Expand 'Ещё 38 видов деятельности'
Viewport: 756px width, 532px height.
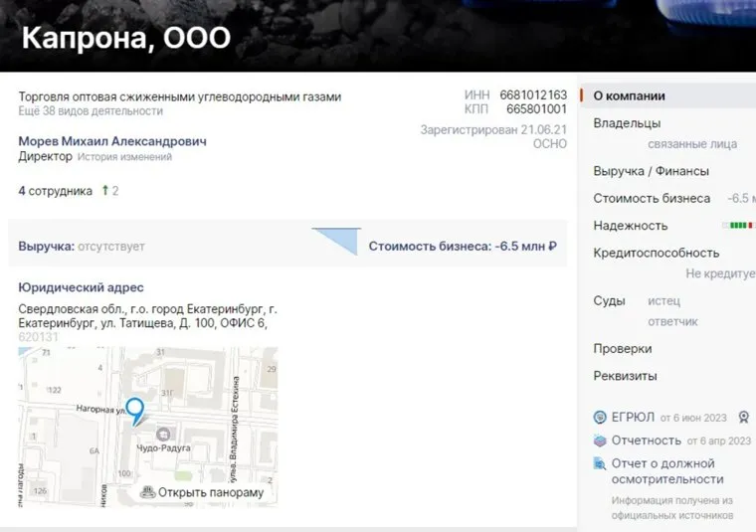91,112
